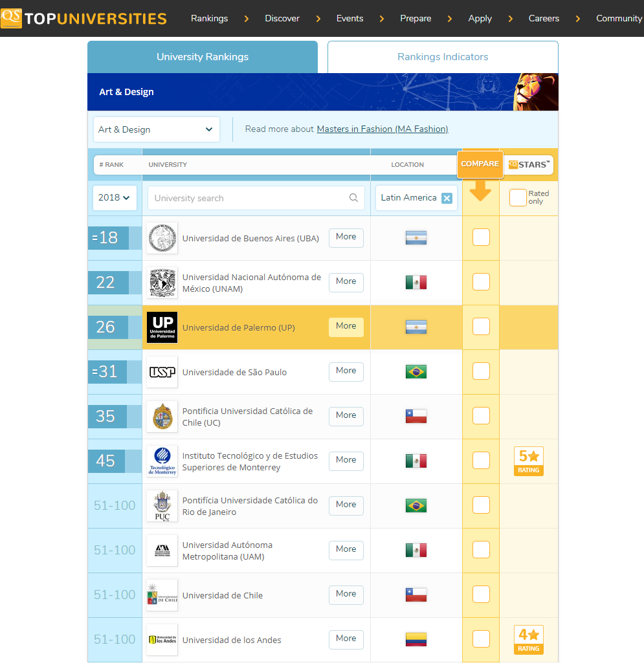Click the Universidad Autónoma Metropolitana logo
644x667 pixels.
[x=162, y=551]
